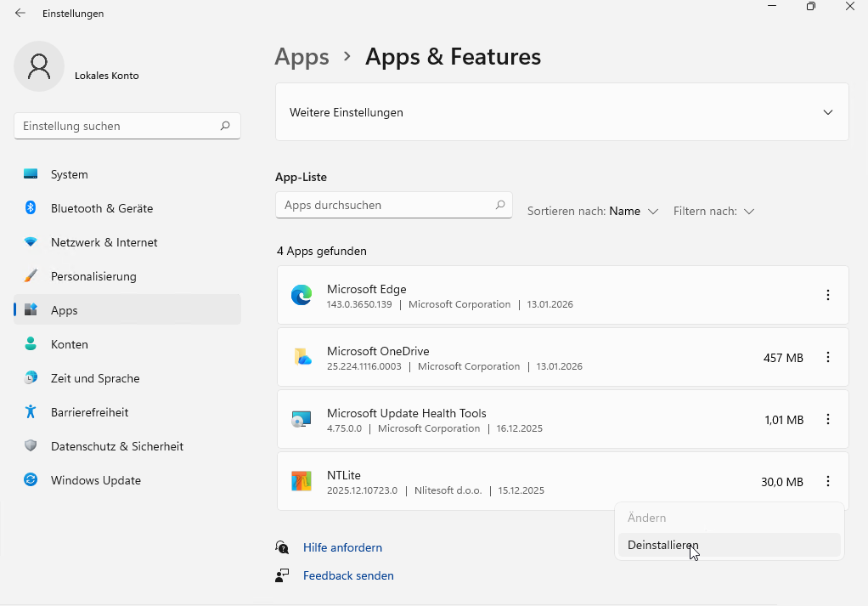Click the Personalisierung brush icon
This screenshot has width=868, height=606.
(31, 276)
